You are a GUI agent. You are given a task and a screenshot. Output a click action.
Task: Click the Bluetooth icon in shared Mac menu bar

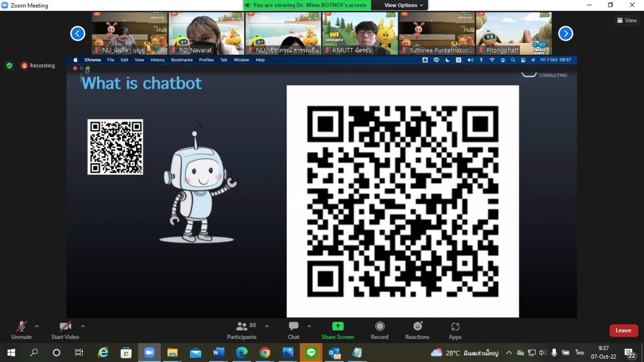click(x=481, y=60)
